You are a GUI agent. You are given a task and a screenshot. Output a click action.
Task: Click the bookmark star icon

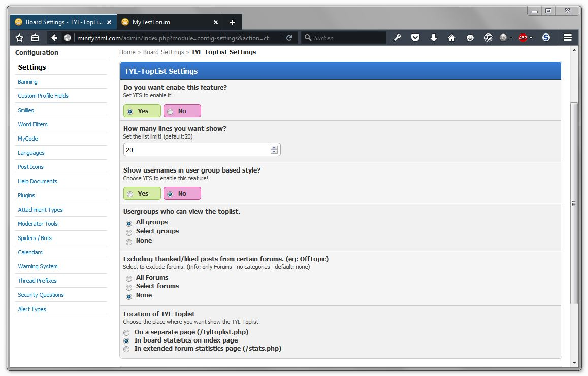click(x=19, y=38)
